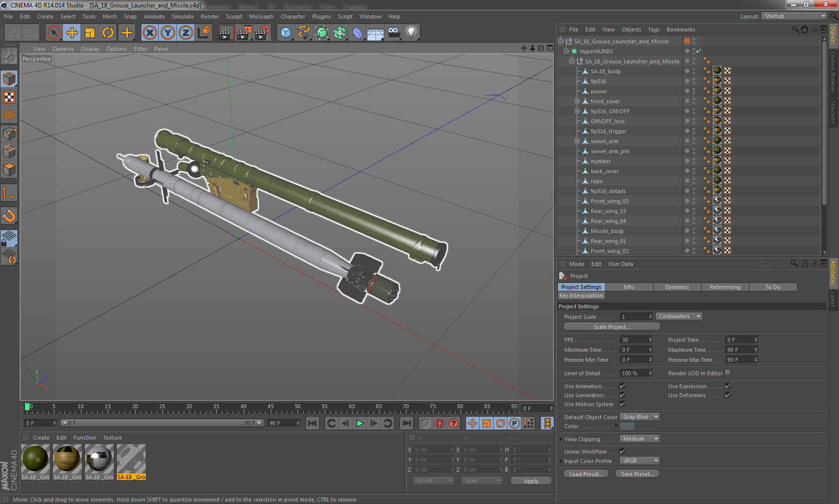Click the Load Preset... button
The width and height of the screenshot is (839, 504).
[x=586, y=474]
